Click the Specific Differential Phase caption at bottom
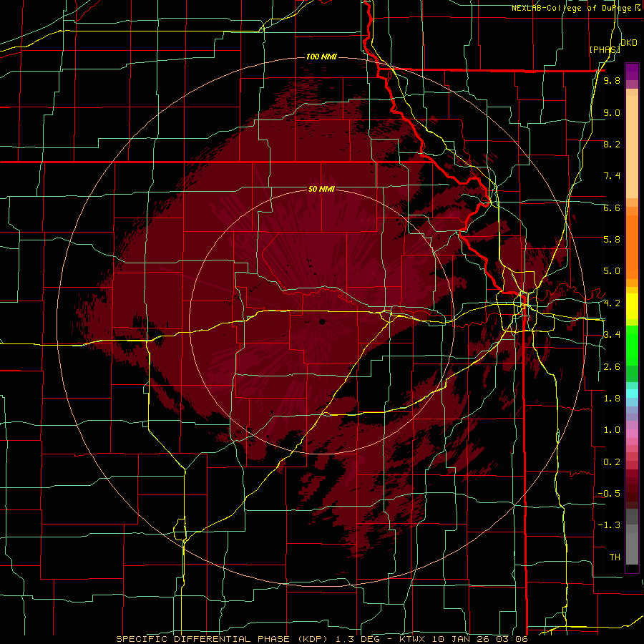The image size is (644, 644). 321,639
